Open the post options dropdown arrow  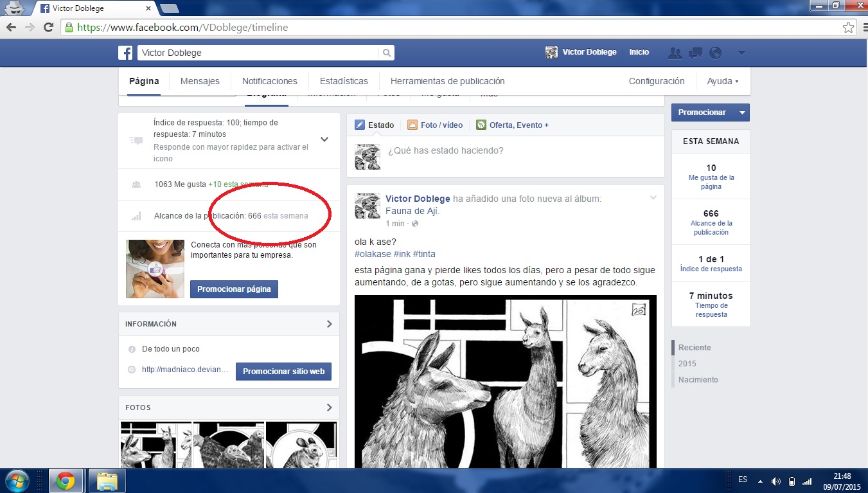(x=653, y=197)
